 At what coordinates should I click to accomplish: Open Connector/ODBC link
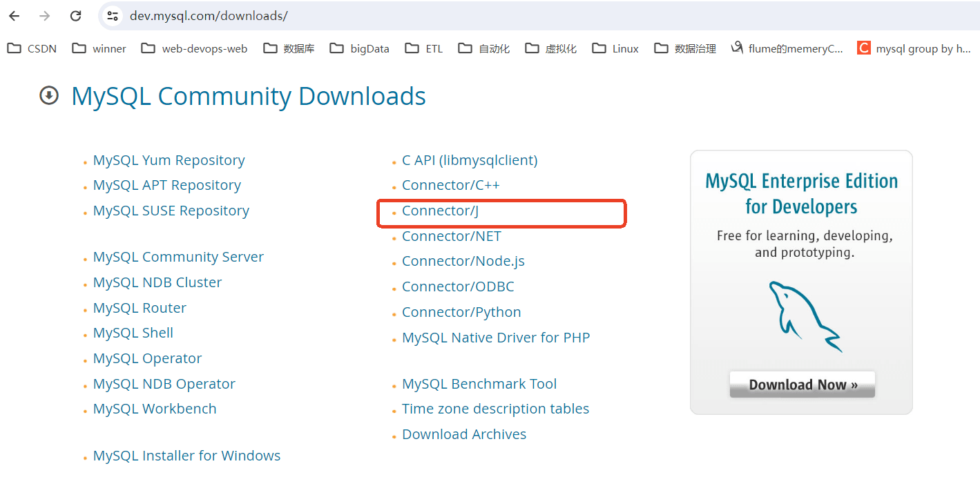[x=458, y=287]
